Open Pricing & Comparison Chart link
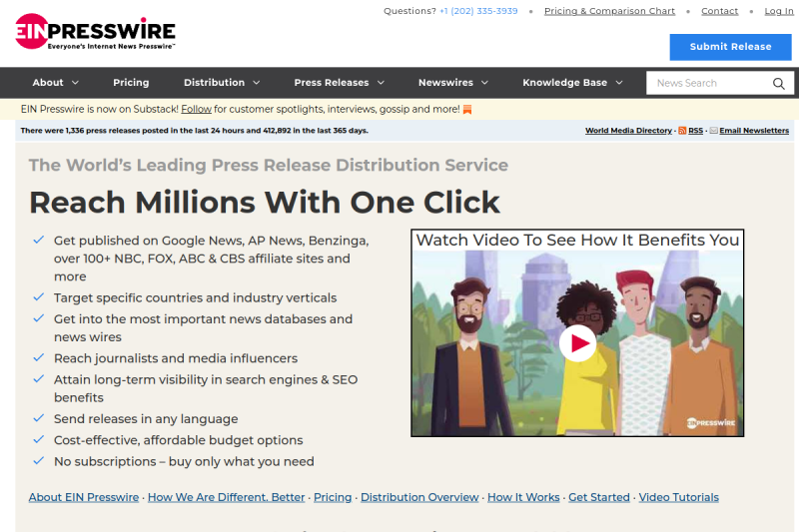 point(609,11)
